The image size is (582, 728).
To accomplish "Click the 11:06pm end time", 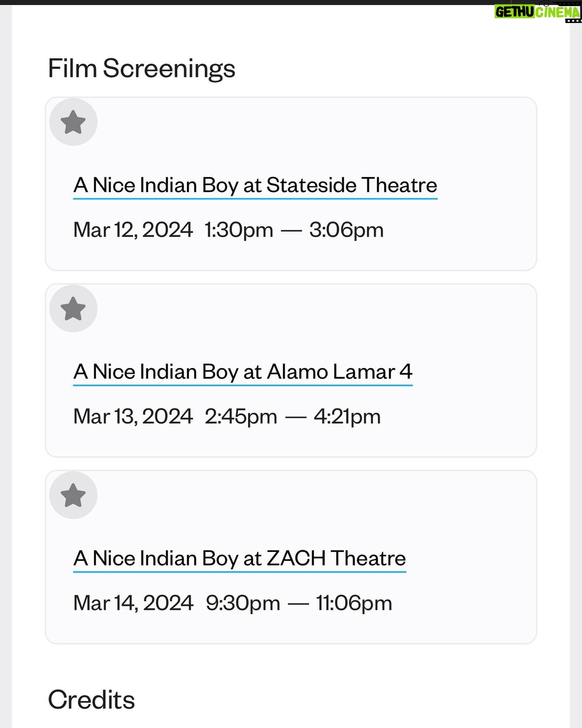I will (x=354, y=603).
